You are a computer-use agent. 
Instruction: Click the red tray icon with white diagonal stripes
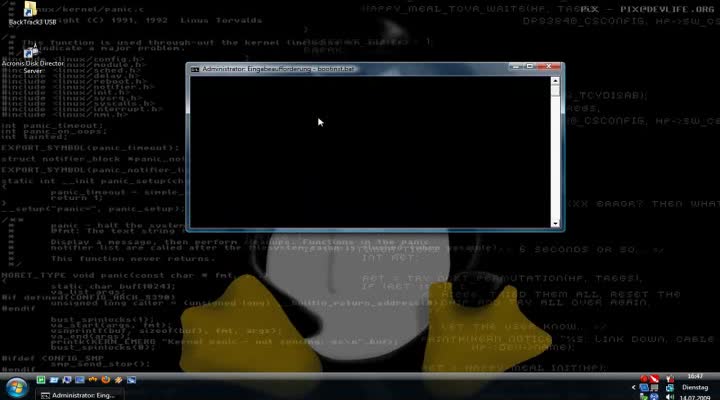(654, 379)
